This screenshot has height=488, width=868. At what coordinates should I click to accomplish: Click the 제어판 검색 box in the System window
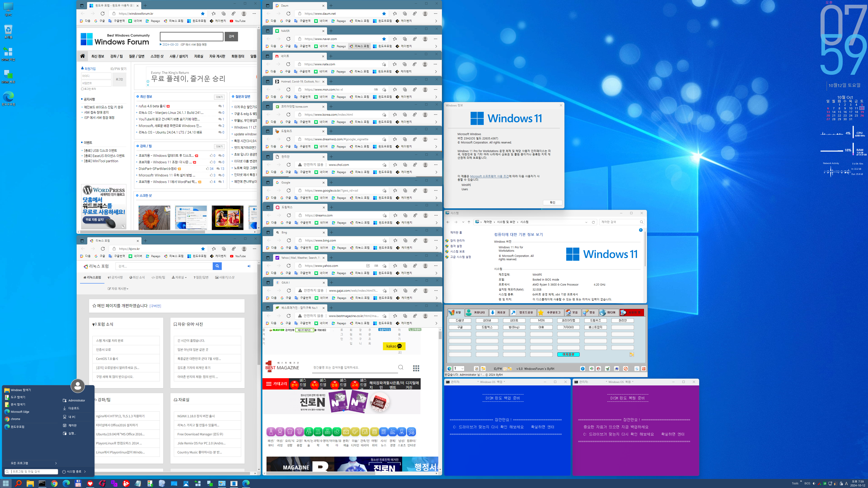622,222
